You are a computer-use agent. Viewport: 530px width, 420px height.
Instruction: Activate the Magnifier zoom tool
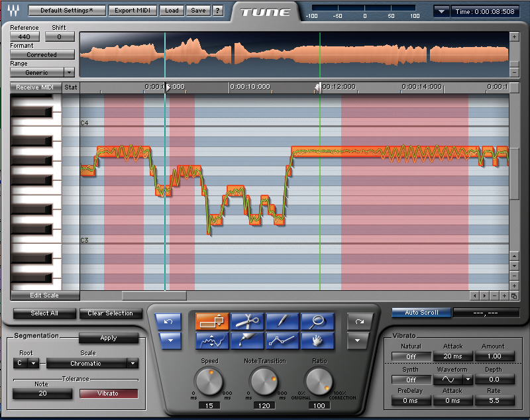(x=317, y=321)
